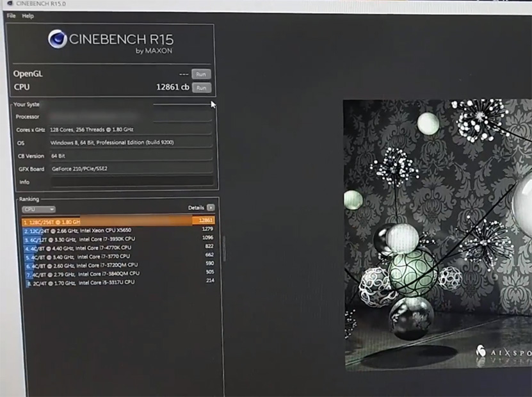532x397 pixels.
Task: Select the Core i5-3317U ranking row
Action: (x=121, y=282)
